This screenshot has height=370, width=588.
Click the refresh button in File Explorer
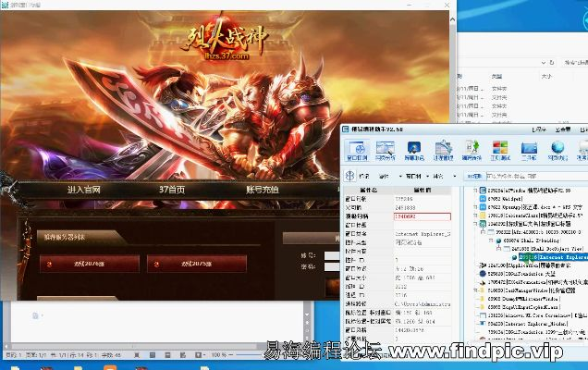click(x=552, y=62)
